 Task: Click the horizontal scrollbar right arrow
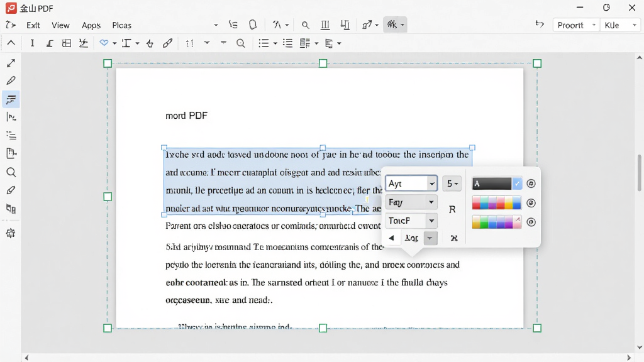tap(629, 358)
